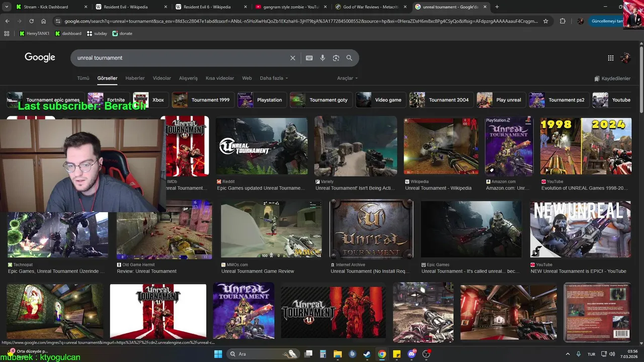Screen dimensions: 644x362
Task: Bookmark this page with the star icon
Action: pos(545,21)
